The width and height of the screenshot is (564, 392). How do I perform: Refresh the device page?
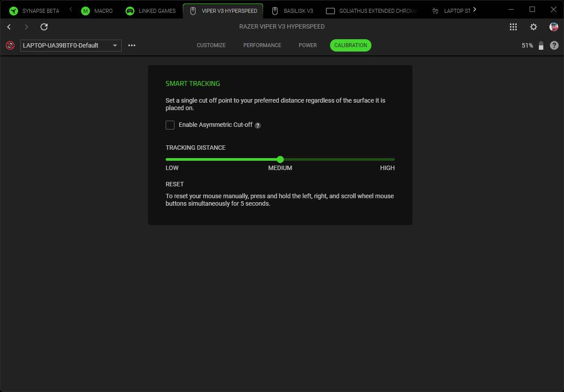click(44, 27)
